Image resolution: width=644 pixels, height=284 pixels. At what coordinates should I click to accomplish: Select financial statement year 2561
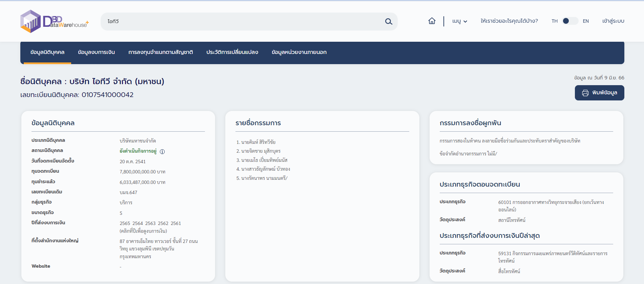(x=176, y=223)
